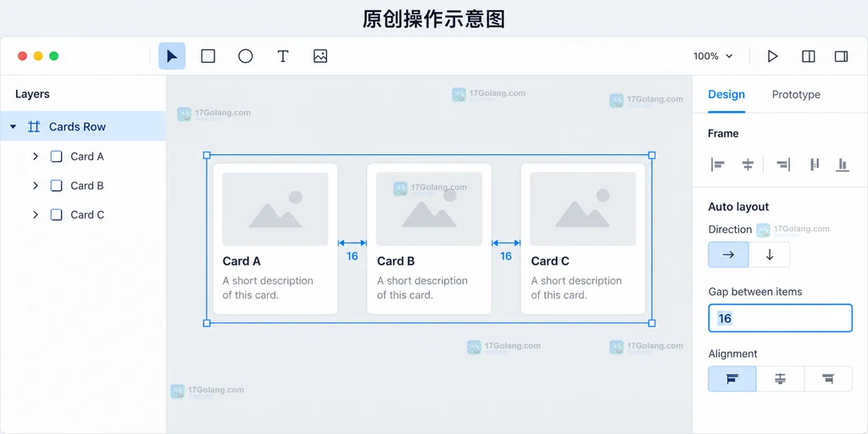Viewport: 868px width, 434px height.
Task: Toggle the split view panel icon
Action: (x=808, y=56)
